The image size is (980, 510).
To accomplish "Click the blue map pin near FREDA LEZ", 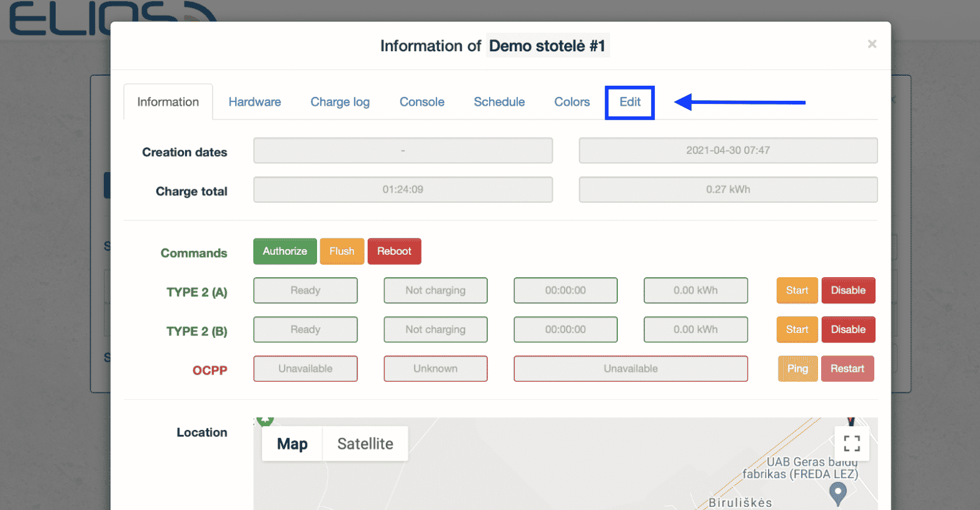I will point(837,494).
